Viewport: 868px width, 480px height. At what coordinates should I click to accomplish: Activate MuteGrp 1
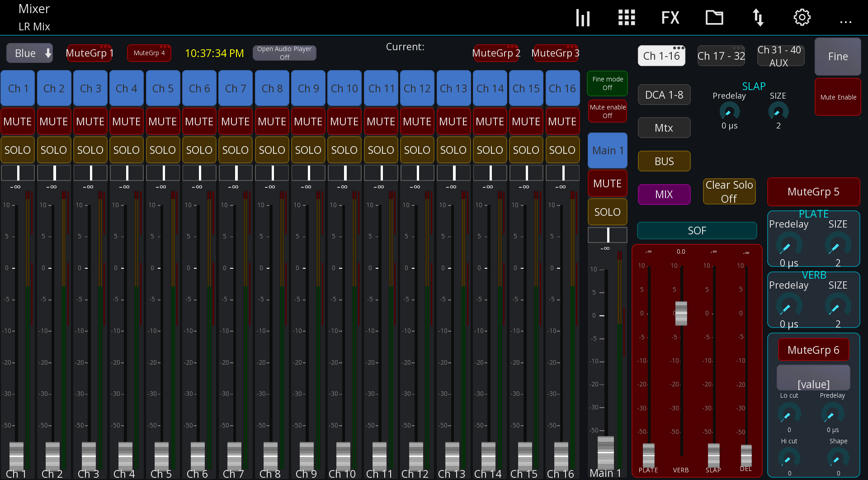[x=89, y=52]
